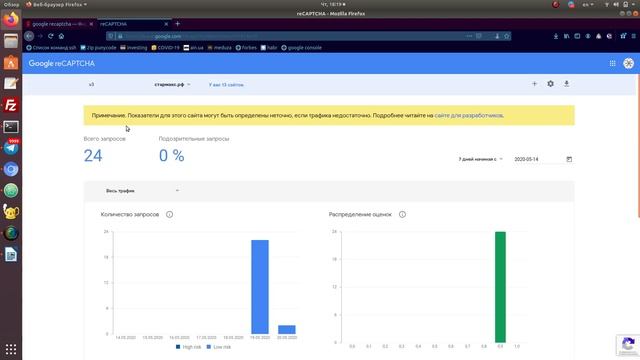Follow the сайте для разработчиков link
This screenshot has height=360, width=640.
pyautogui.click(x=469, y=116)
